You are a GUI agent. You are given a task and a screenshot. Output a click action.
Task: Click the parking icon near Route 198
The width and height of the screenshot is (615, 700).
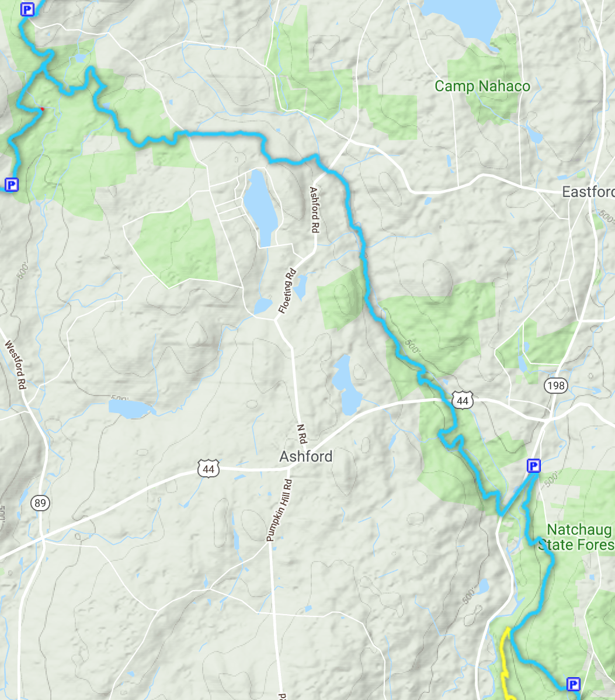tap(533, 466)
